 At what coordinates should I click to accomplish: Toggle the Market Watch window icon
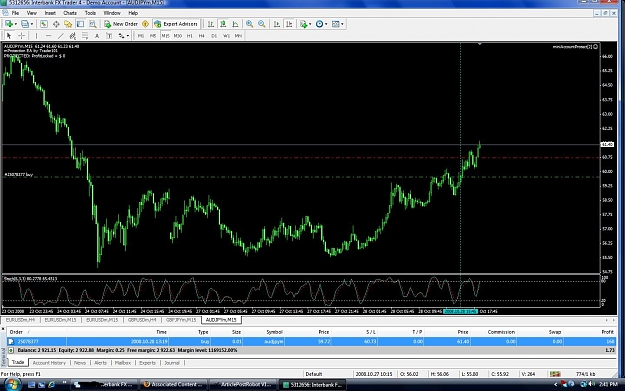coord(43,24)
